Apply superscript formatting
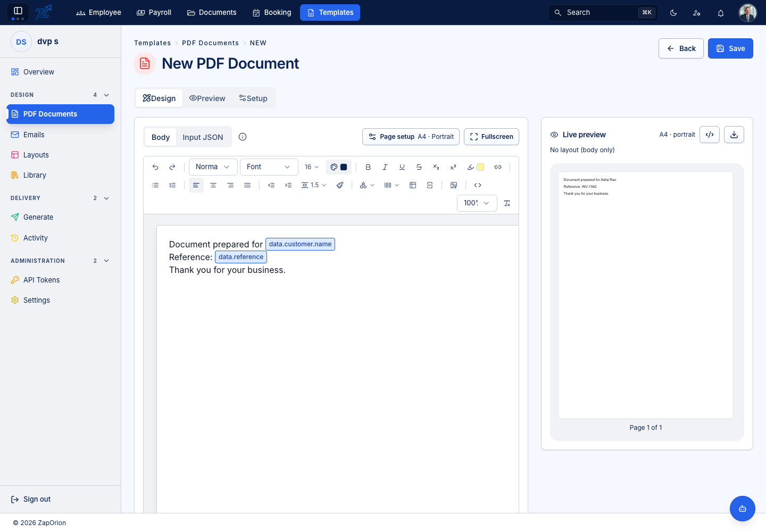Viewport: 766px width, 532px height. pos(453,167)
